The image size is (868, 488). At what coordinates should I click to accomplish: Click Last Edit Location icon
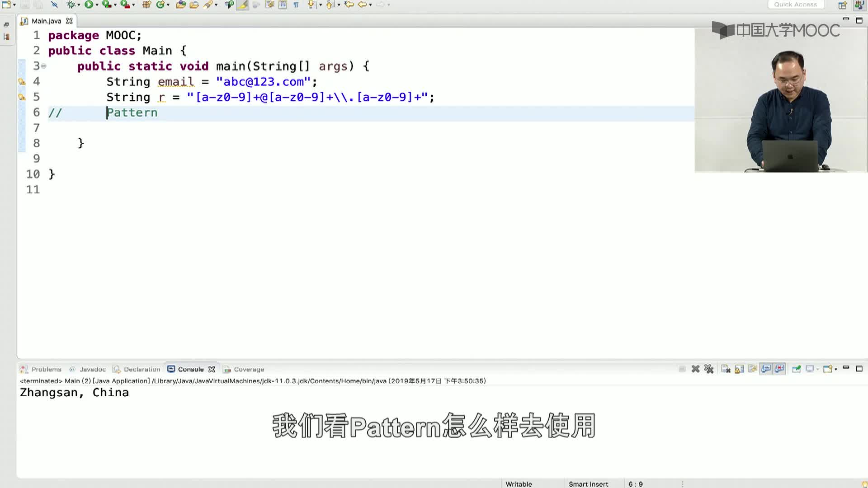349,5
